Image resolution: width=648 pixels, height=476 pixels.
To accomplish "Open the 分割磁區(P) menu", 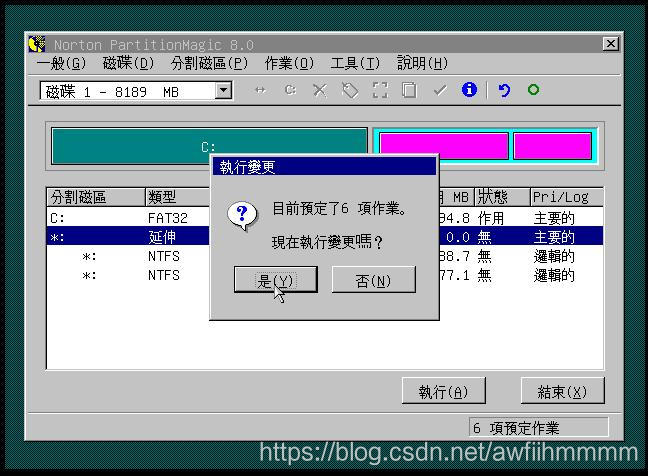I will click(x=209, y=63).
